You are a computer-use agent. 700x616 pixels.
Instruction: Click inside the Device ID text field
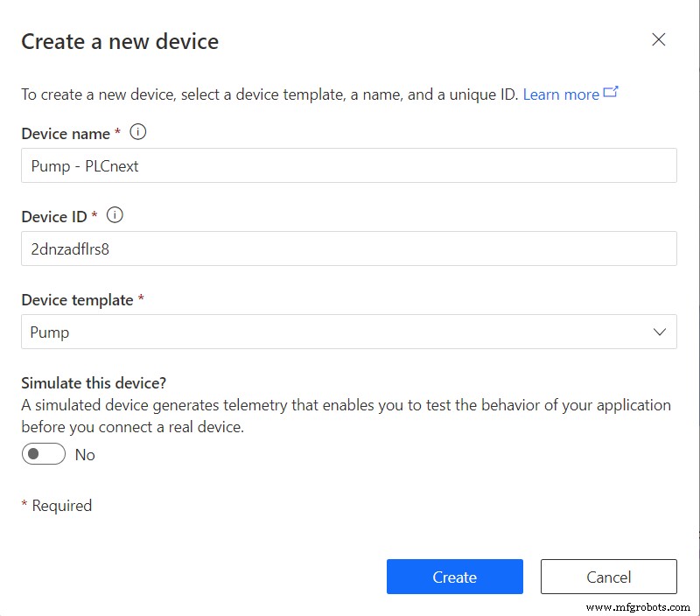[349, 248]
